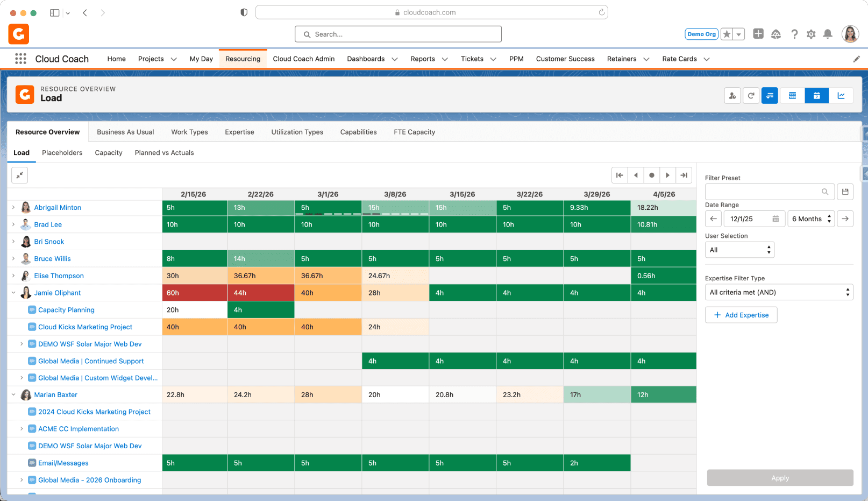This screenshot has width=868, height=501.
Task: Open the Cloud Kicks Marketing Project link
Action: pos(85,327)
